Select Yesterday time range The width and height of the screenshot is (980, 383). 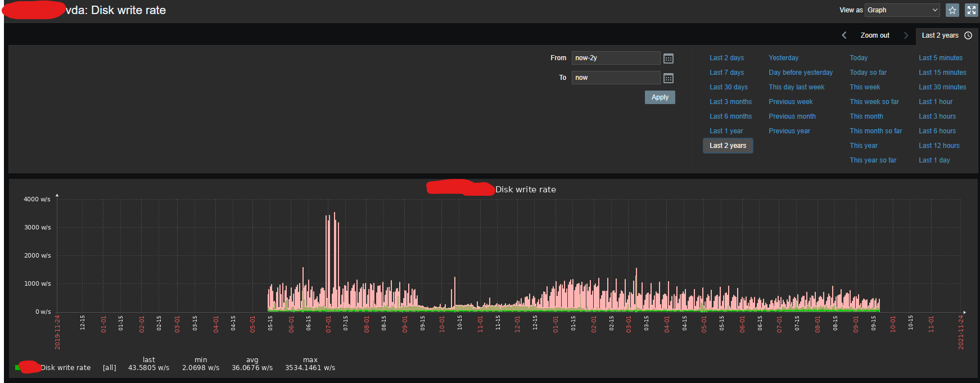click(783, 58)
